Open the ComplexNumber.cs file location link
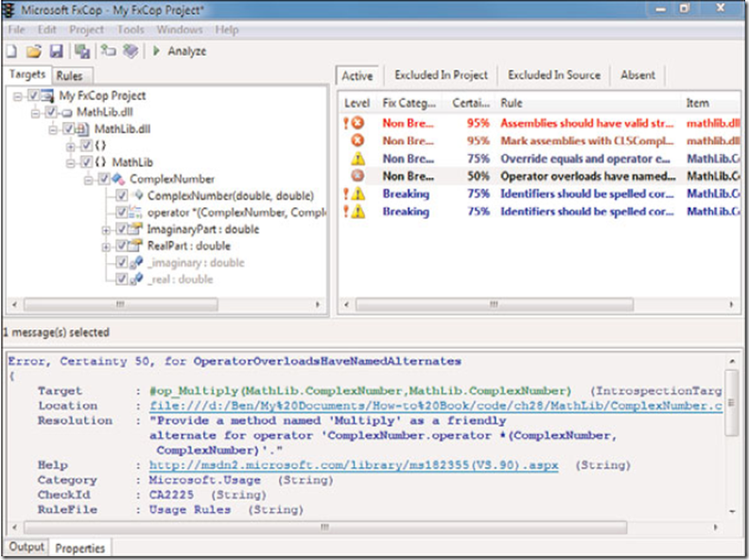The width and height of the screenshot is (749, 560). [436, 406]
